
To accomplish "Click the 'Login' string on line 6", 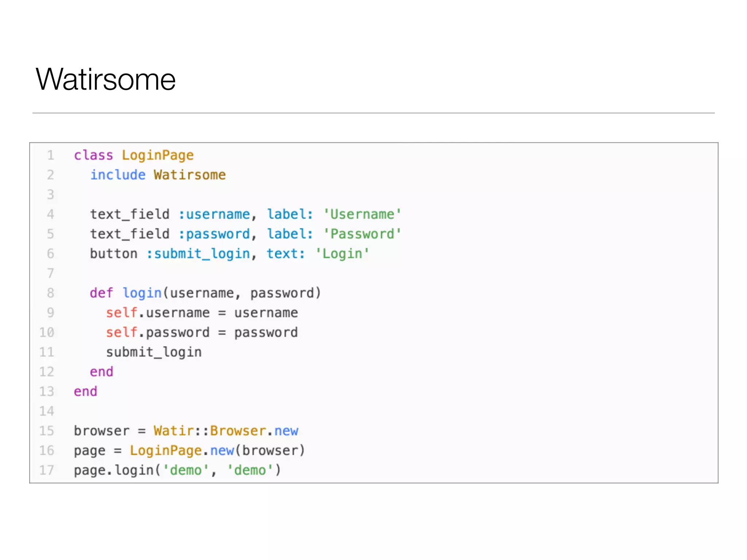I will [x=342, y=254].
